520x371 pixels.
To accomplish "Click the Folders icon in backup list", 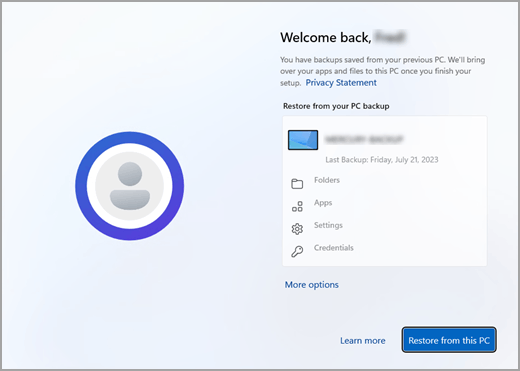I will click(297, 184).
